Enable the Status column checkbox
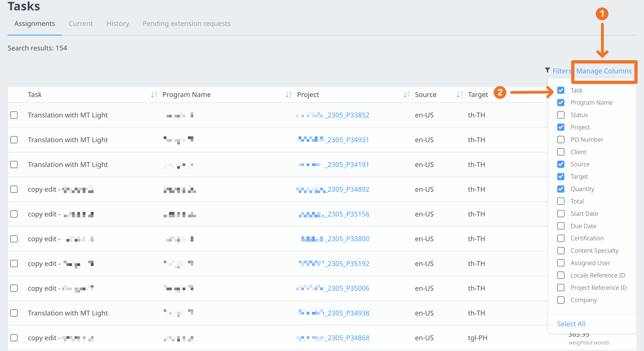Image resolution: width=644 pixels, height=351 pixels. (x=561, y=115)
